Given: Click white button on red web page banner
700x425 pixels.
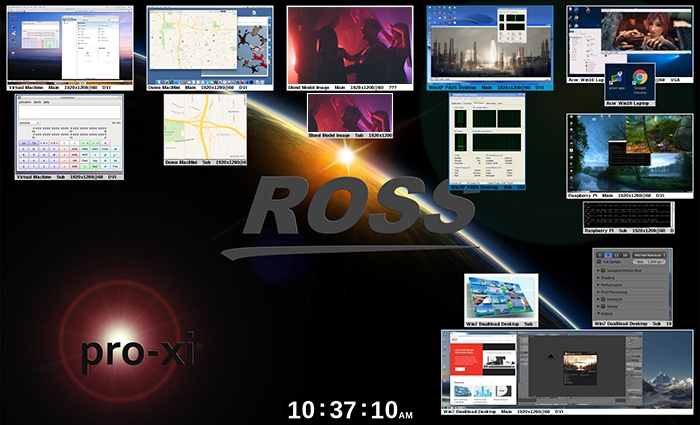Looking at the screenshot, I should click(x=460, y=369).
